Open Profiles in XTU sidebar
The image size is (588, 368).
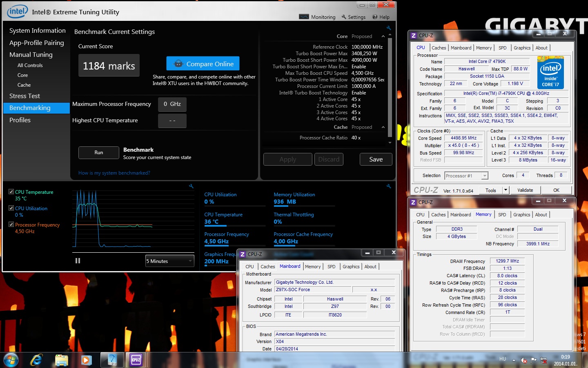[x=20, y=120]
